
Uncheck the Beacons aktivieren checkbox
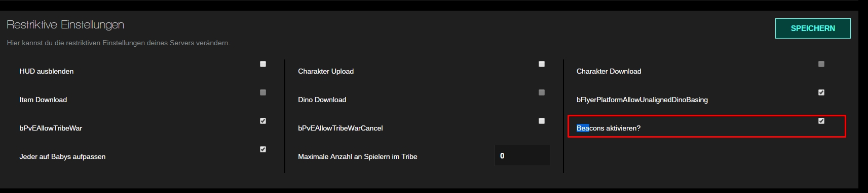click(821, 121)
